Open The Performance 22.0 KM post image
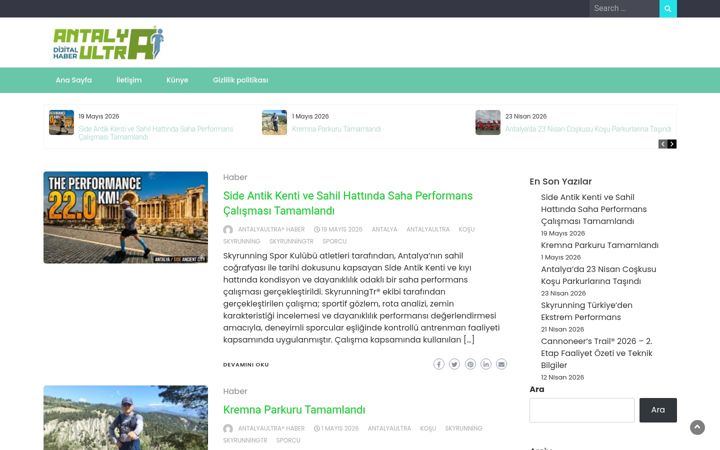The image size is (720, 450). pyautogui.click(x=126, y=218)
